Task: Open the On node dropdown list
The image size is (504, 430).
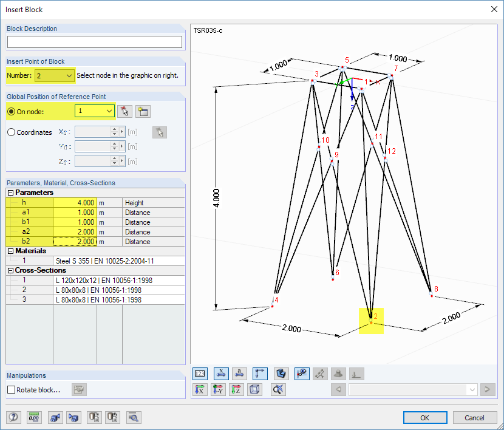Action: click(107, 111)
